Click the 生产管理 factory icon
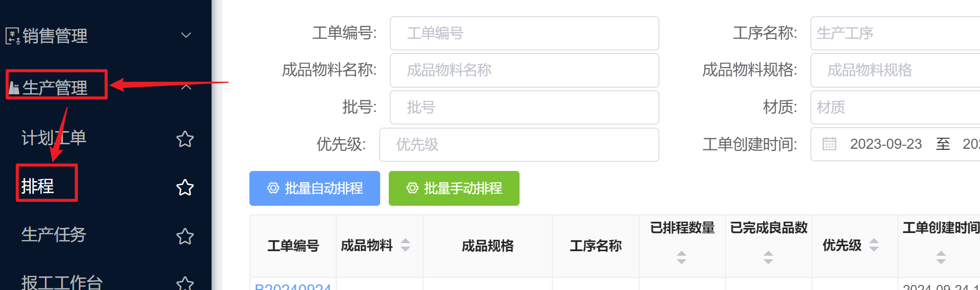 [14, 88]
